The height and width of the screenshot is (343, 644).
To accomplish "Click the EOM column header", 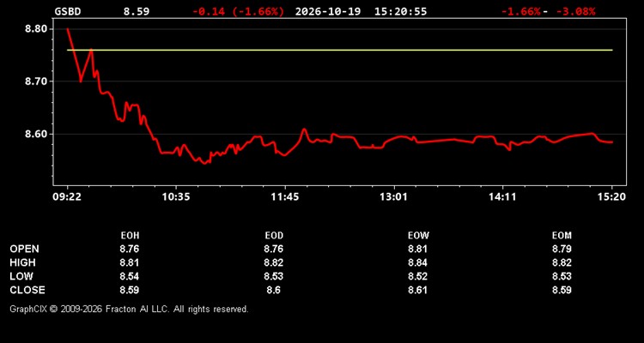I will [x=562, y=236].
